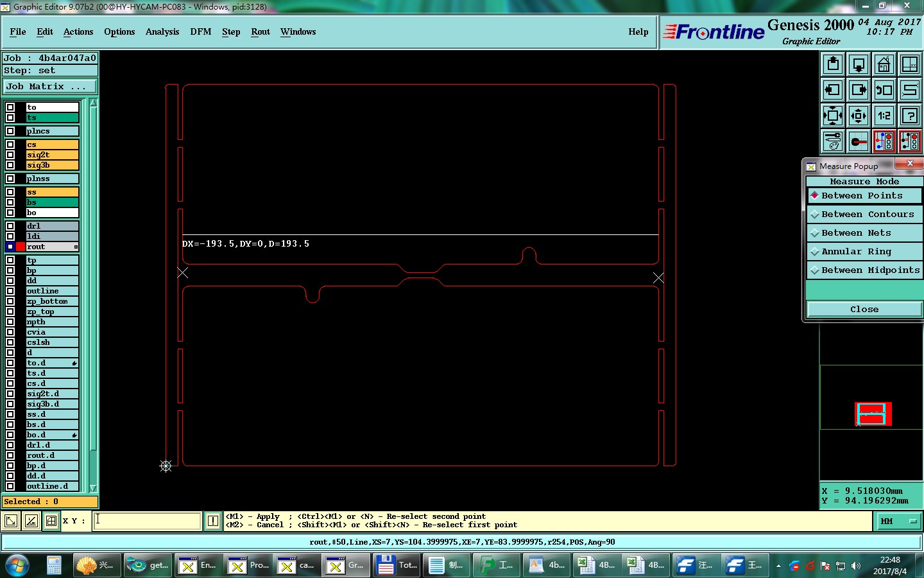Open the Total Commander floppy taskbar item

point(396,565)
